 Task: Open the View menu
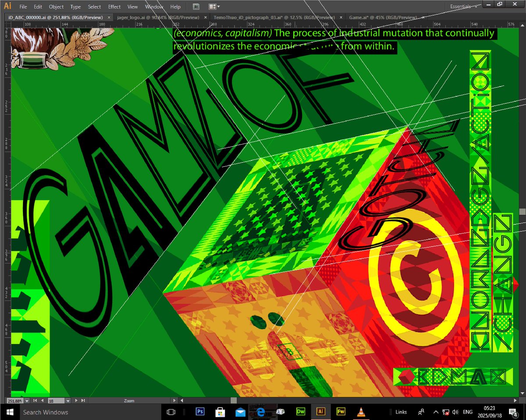(132, 7)
